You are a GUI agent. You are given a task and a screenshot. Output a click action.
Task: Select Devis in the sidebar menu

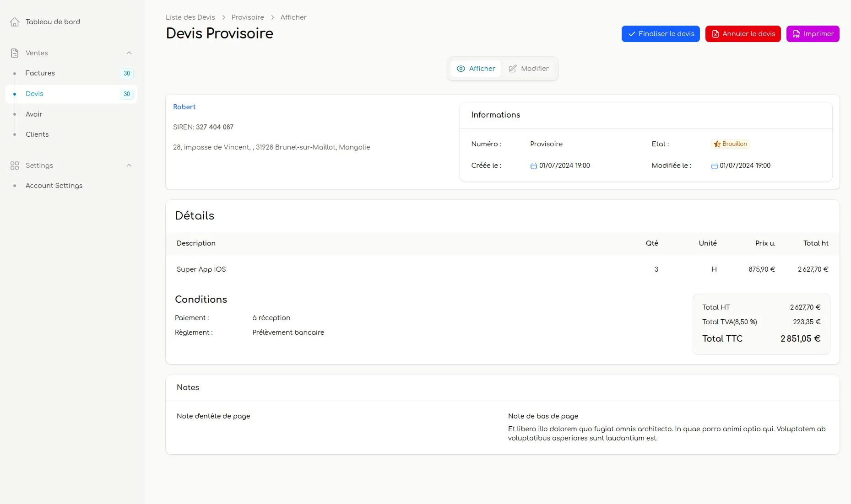[34, 94]
